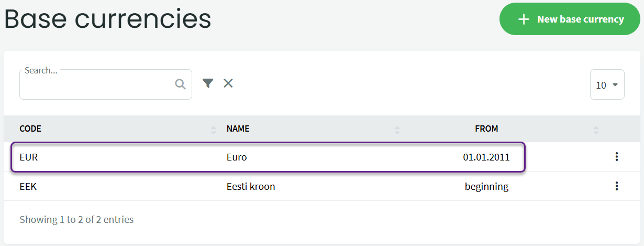Sort by NAME column arrows
Screen dimensions: 644x246
point(397,129)
